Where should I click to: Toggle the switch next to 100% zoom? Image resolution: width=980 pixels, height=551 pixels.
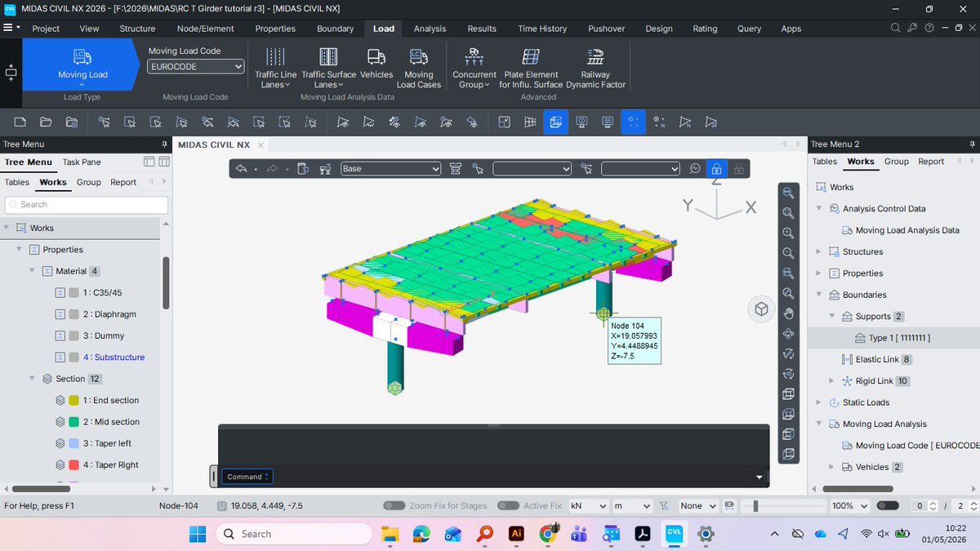point(888,506)
